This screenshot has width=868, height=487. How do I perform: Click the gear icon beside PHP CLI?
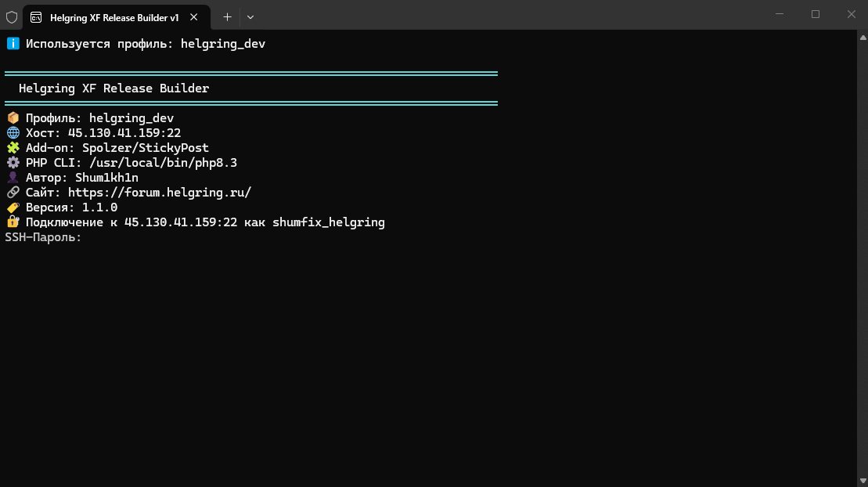13,163
